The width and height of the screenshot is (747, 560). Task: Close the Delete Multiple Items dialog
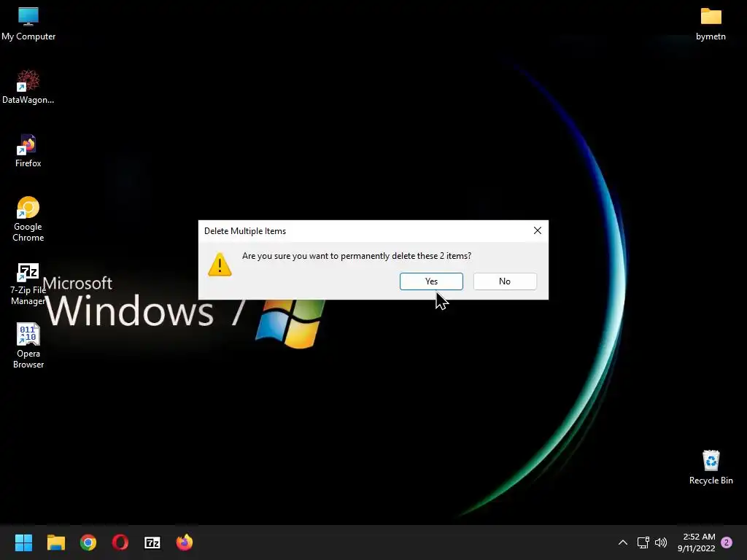538,230
